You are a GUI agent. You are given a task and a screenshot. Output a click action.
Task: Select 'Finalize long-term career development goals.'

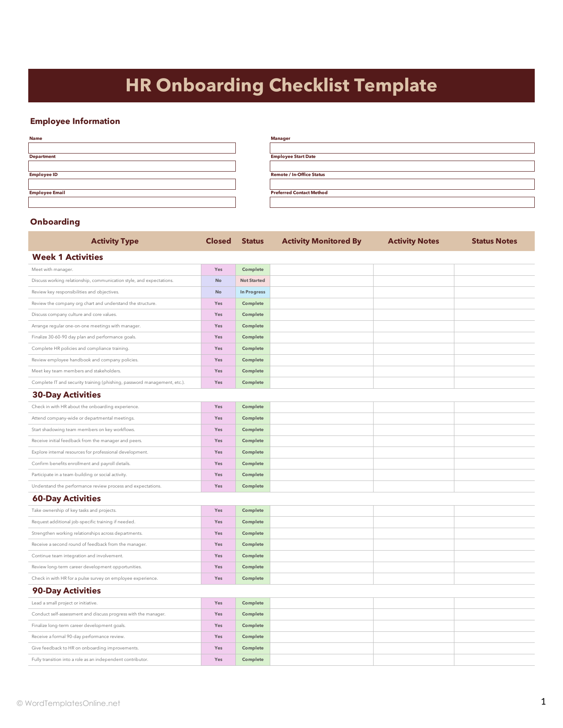pos(79,626)
